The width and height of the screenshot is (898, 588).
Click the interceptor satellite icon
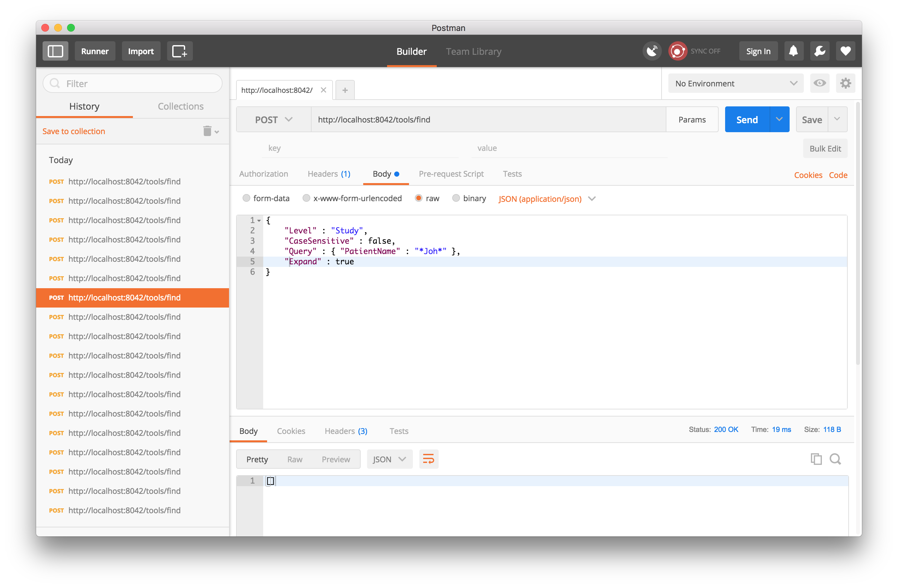point(652,51)
